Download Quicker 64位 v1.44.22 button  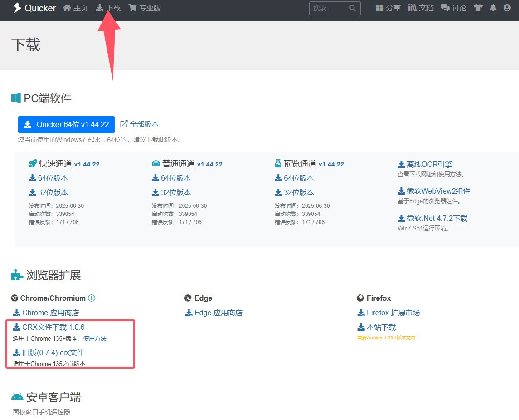click(66, 125)
